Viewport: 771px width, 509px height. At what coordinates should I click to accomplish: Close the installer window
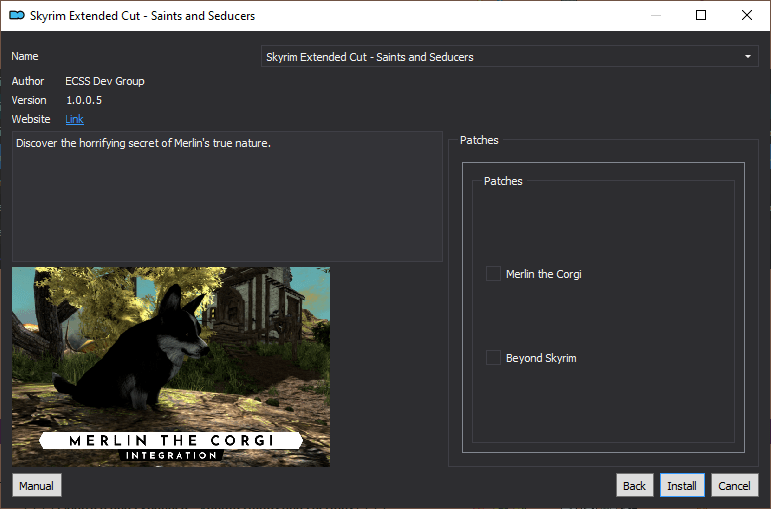click(x=746, y=15)
